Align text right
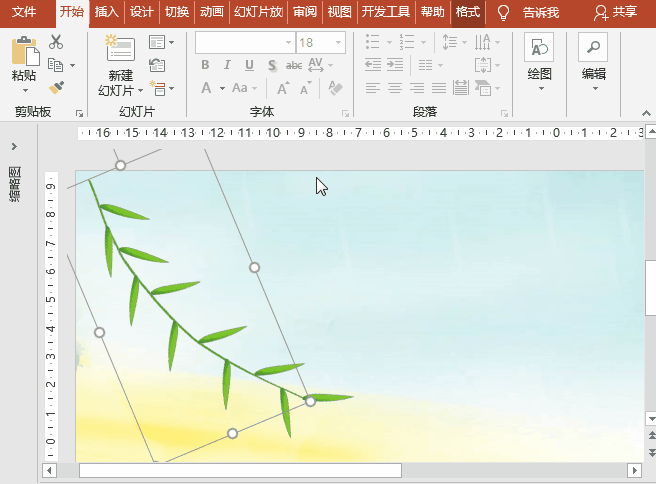The height and width of the screenshot is (484, 656). pos(417,88)
